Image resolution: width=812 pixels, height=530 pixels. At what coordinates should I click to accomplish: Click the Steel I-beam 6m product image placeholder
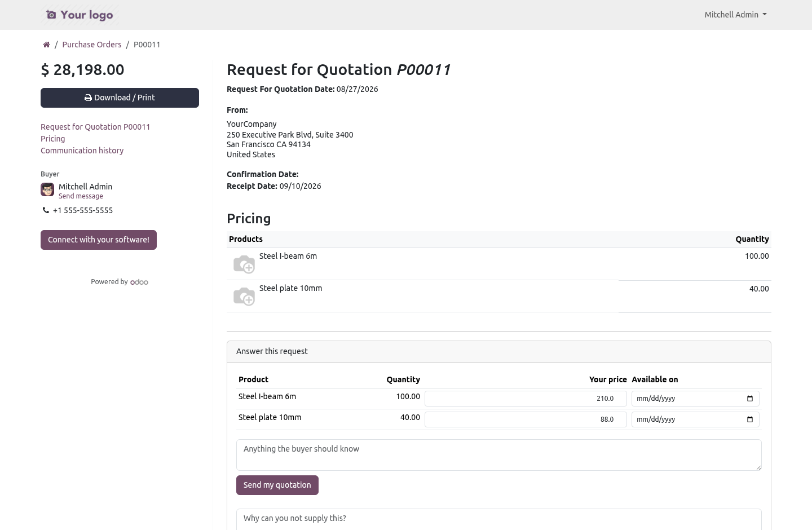click(244, 264)
